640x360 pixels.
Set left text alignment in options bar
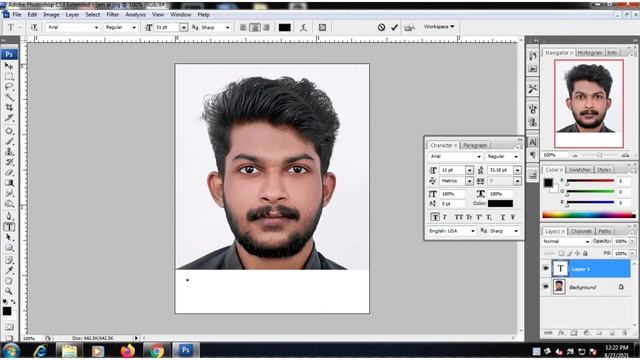click(243, 27)
